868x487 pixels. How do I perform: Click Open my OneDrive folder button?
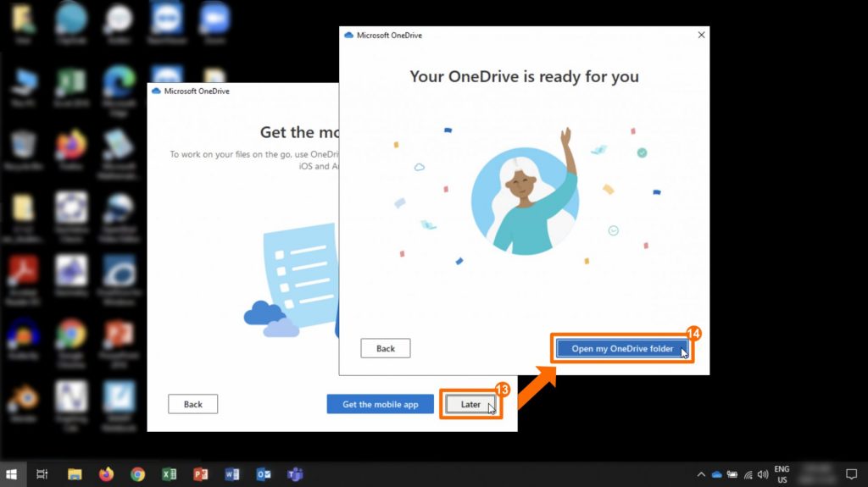pyautogui.click(x=621, y=348)
